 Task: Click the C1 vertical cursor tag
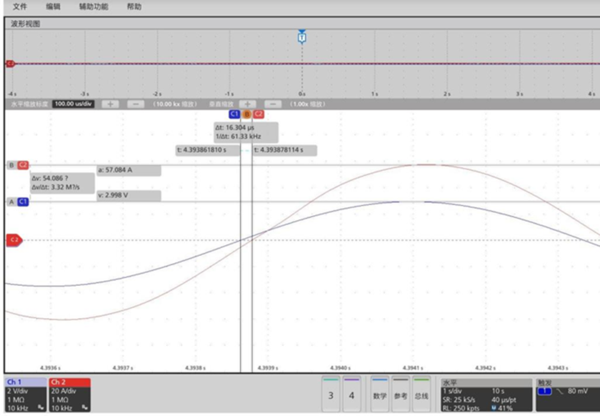click(234, 115)
